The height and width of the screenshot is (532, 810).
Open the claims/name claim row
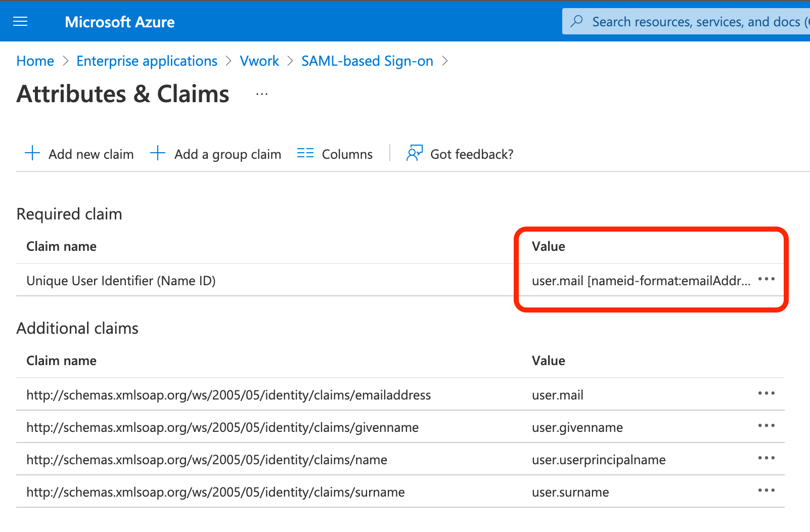pyautogui.click(x=206, y=460)
